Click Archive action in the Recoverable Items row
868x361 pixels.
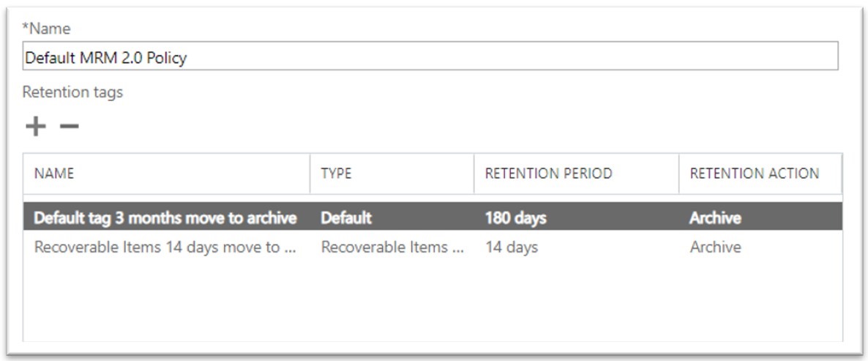[x=715, y=248]
